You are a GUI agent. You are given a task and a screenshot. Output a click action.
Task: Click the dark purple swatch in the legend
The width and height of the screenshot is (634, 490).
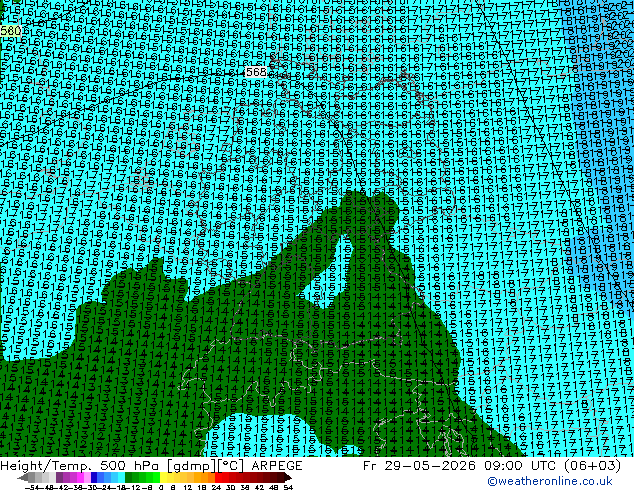coord(59,477)
